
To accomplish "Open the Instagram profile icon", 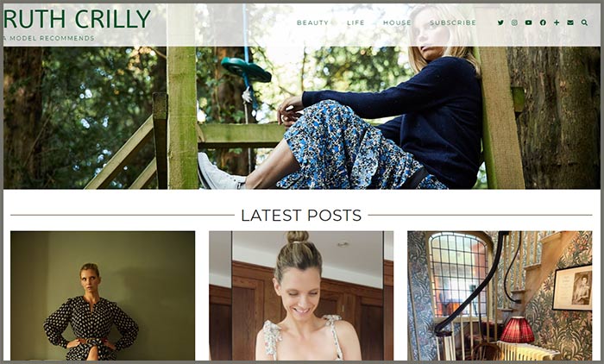I will point(514,22).
